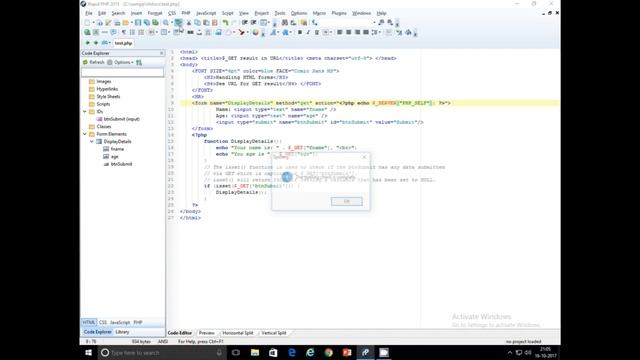Click the Windows Start button
The width and height of the screenshot is (640, 360).
[89, 353]
